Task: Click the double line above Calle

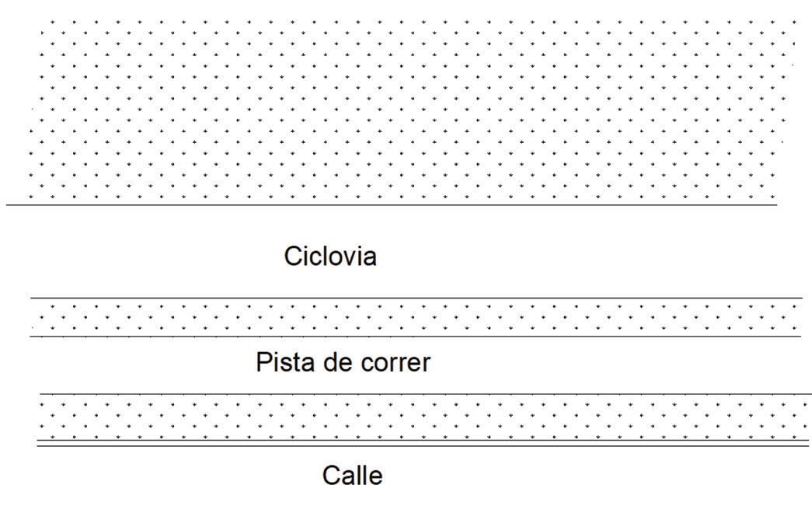Action: [423, 443]
